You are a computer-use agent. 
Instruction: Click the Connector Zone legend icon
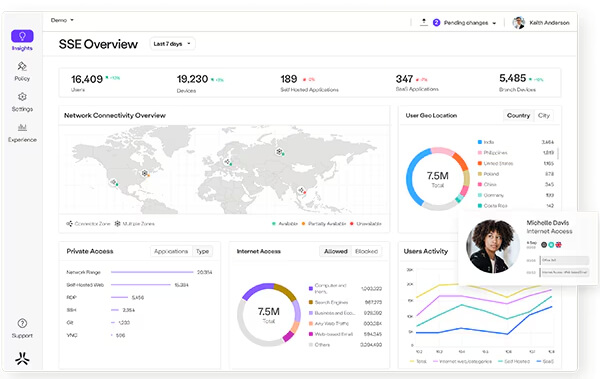coord(69,224)
